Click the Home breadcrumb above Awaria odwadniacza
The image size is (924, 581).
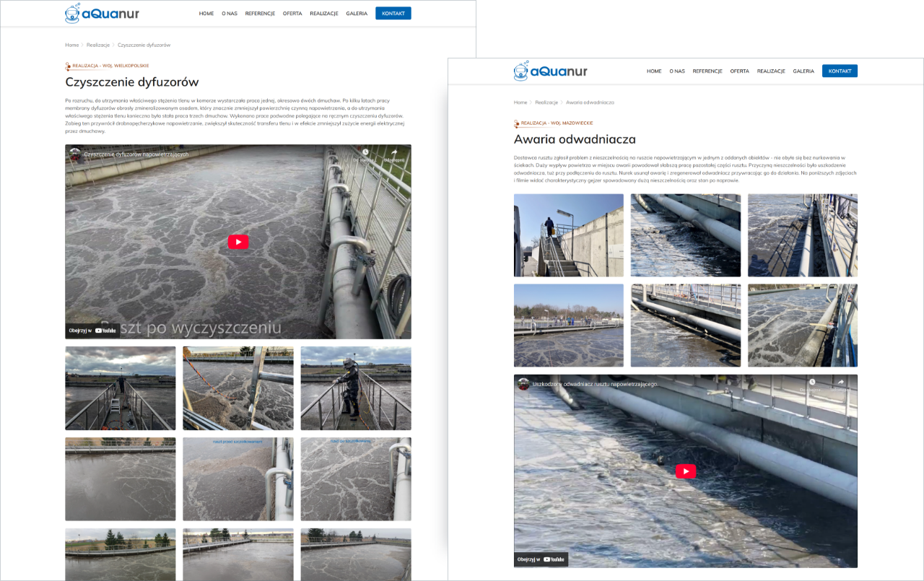point(520,102)
